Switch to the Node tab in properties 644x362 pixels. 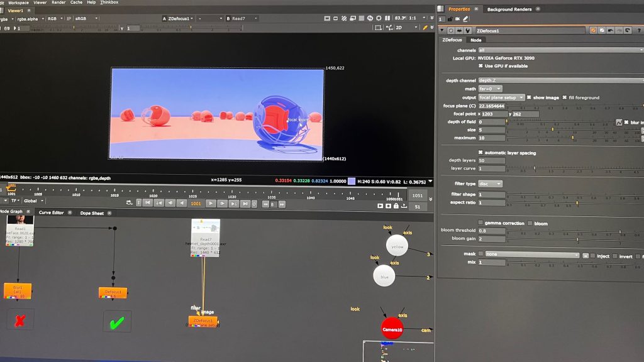coord(475,40)
